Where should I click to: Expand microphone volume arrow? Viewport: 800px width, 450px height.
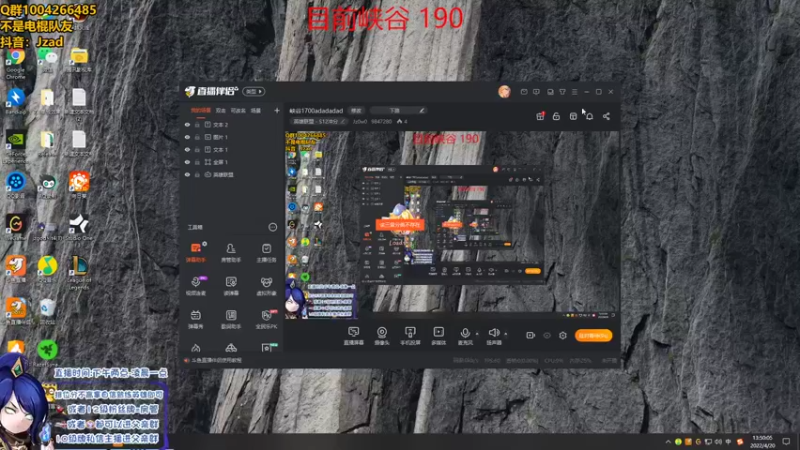pos(477,334)
